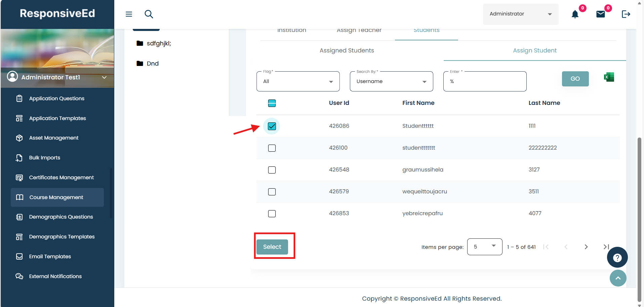Open Bulk Imports in the sidebar
This screenshot has height=307, width=644.
click(45, 158)
